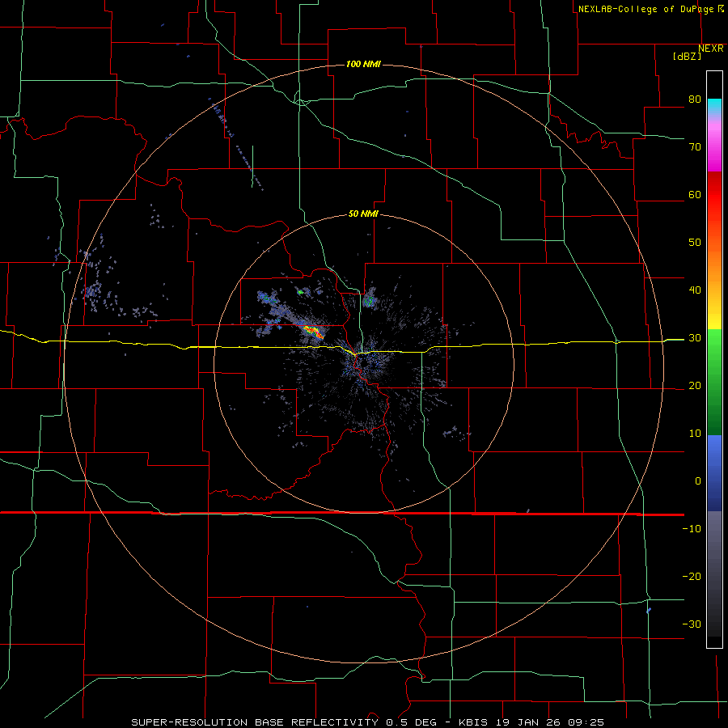Click the 19 JAN 26 date in caption
The width and height of the screenshot is (728, 728).
[x=527, y=722]
